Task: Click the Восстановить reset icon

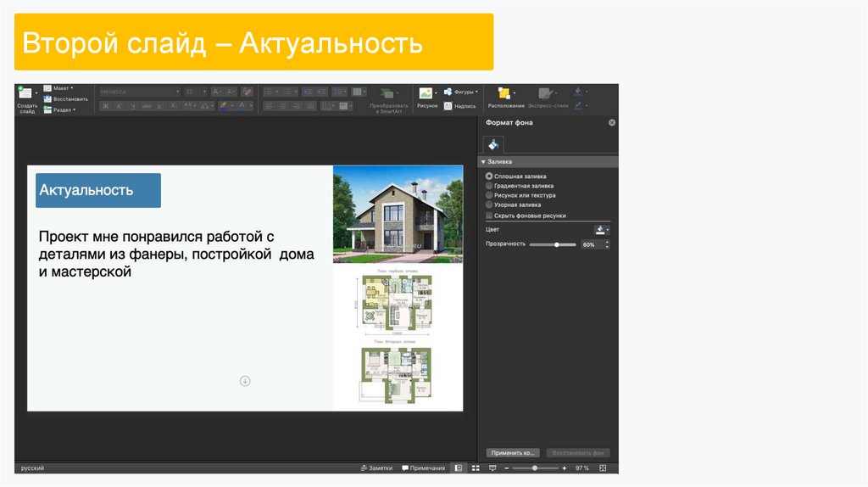Action: pos(47,98)
